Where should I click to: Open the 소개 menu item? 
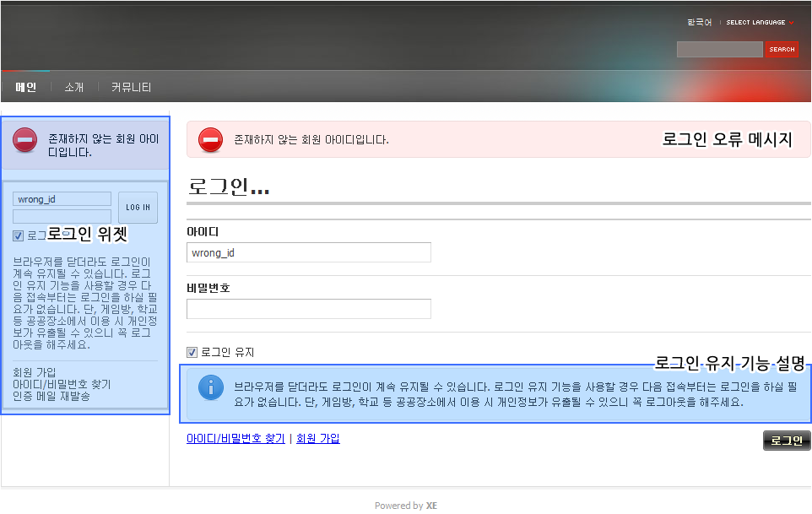pyautogui.click(x=74, y=87)
